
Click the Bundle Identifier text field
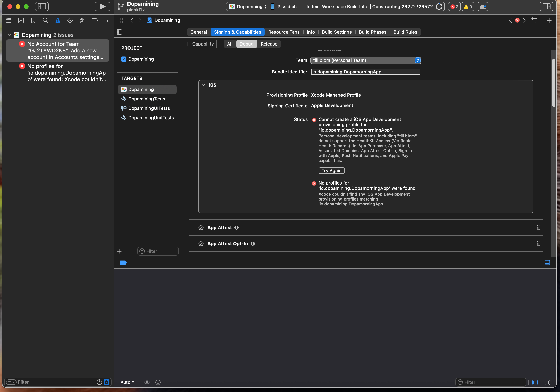click(x=366, y=72)
